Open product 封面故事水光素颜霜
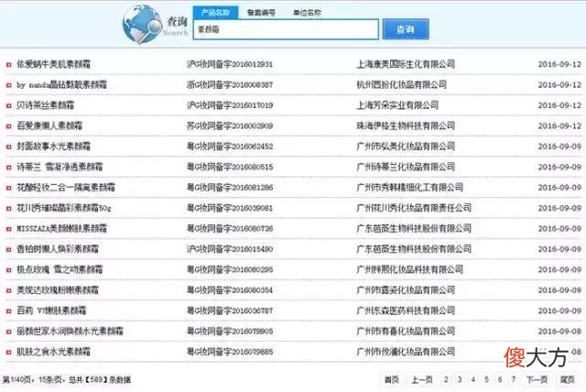The height and width of the screenshot is (392, 586). pyautogui.click(x=53, y=147)
